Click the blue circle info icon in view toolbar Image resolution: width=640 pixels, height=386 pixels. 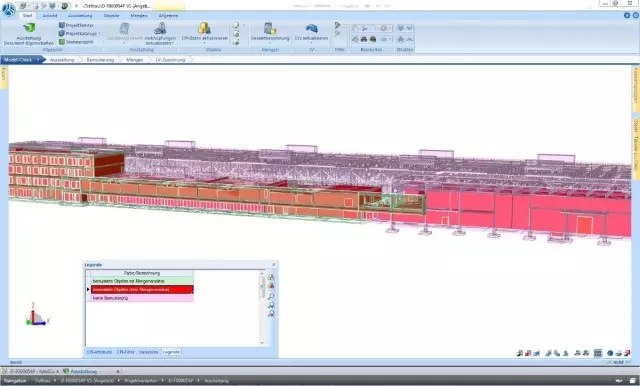click(x=610, y=353)
